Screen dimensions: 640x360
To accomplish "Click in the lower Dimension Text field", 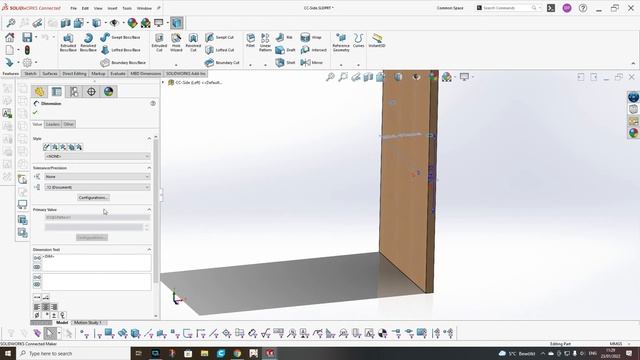I will click(x=96, y=282).
